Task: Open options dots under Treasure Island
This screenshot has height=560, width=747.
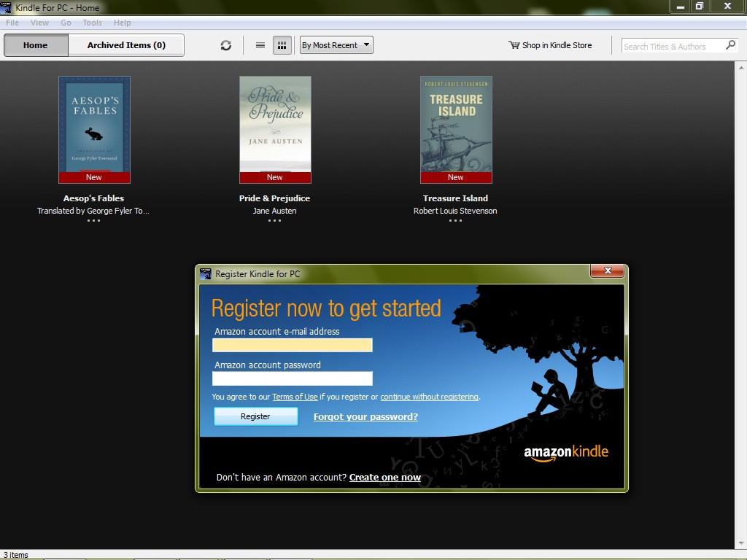Action: [455, 220]
